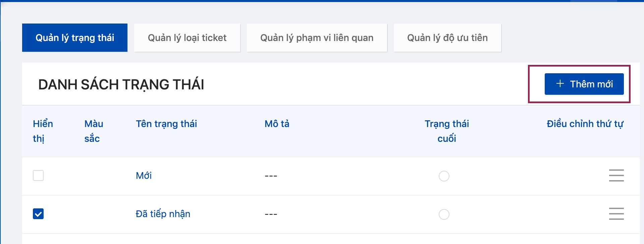Open Quản lý độ ưu tiên tab

(x=447, y=38)
